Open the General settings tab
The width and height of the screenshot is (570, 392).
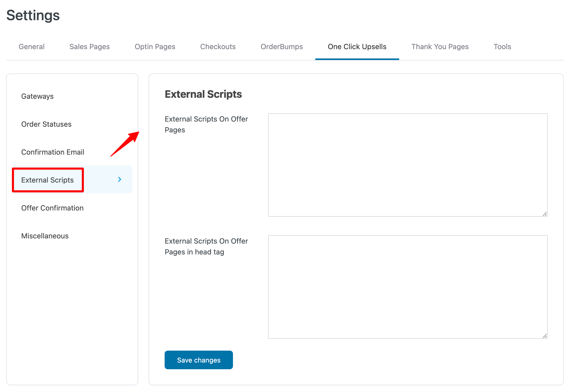[x=32, y=47]
